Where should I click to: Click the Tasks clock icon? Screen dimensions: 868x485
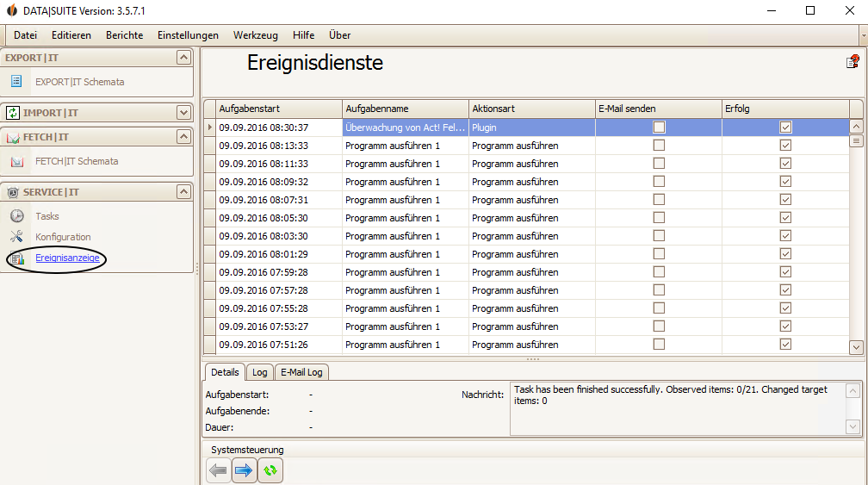coord(16,216)
